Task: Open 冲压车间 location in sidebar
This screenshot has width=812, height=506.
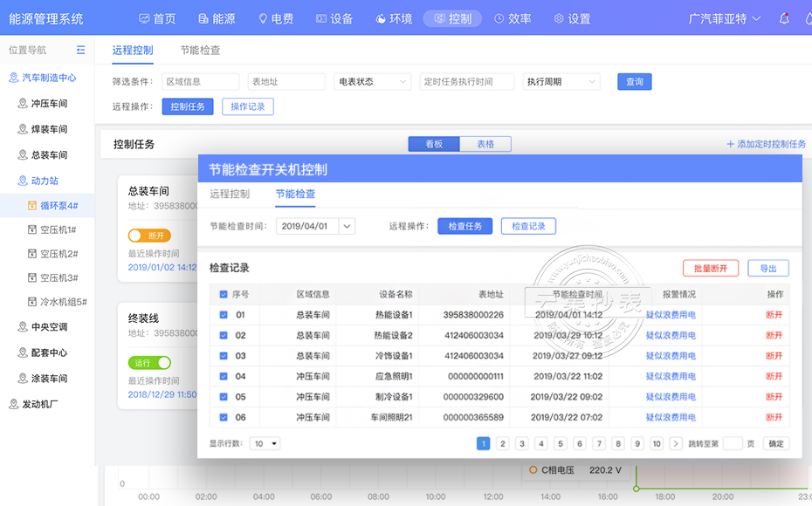Action: point(49,104)
